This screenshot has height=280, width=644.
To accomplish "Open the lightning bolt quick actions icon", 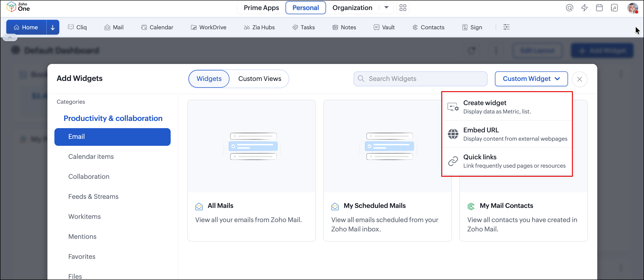I will [584, 8].
